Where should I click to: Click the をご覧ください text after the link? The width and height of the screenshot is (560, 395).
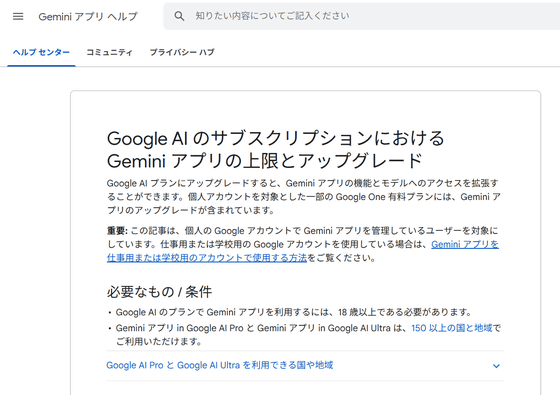(x=341, y=258)
